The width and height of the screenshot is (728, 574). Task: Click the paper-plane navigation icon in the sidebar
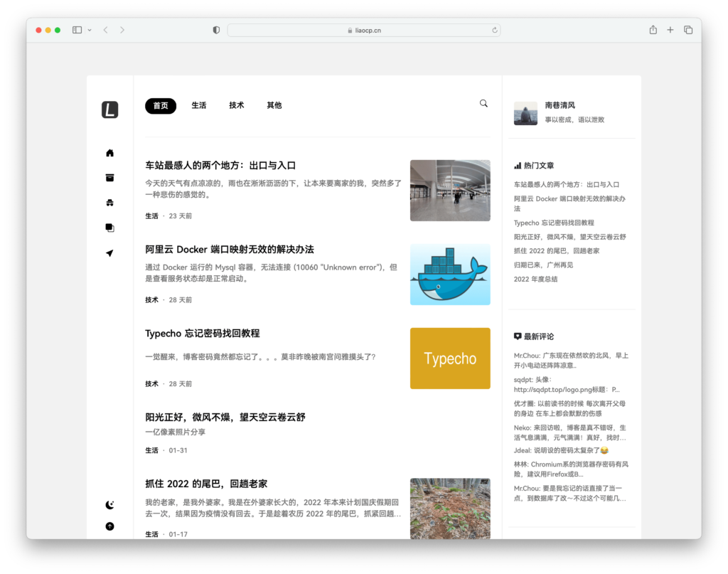click(x=109, y=253)
